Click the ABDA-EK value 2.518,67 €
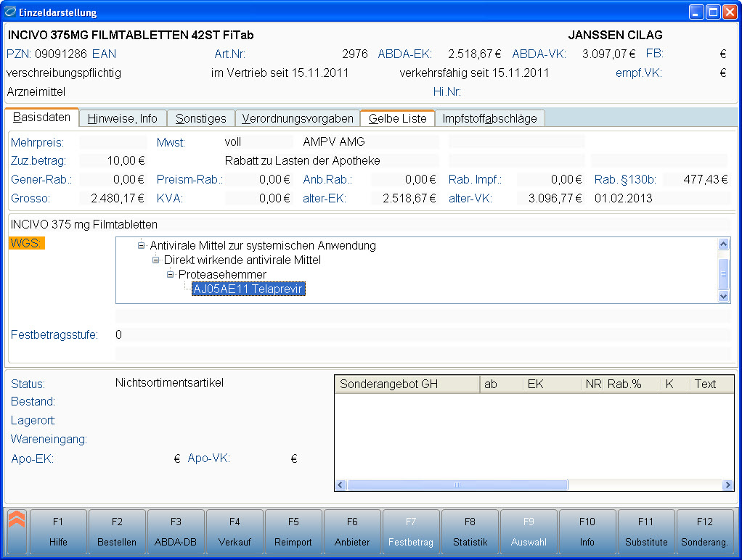The image size is (742, 560). 475,54
